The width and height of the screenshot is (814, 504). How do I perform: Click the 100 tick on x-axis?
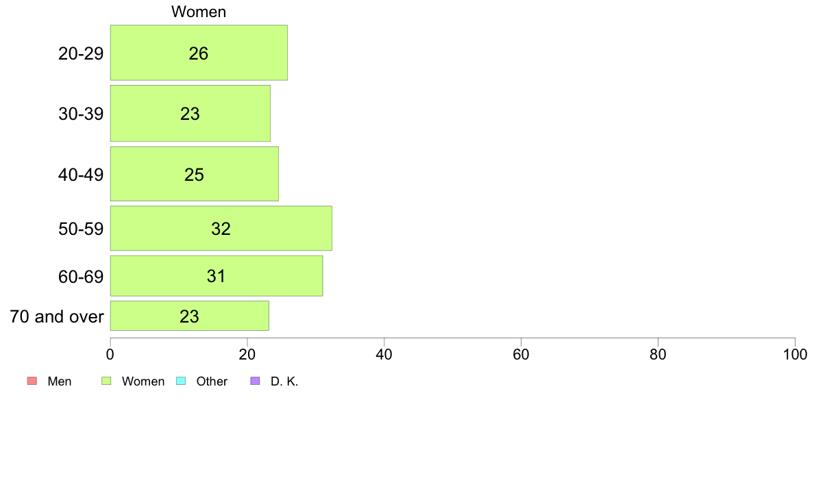click(795, 355)
